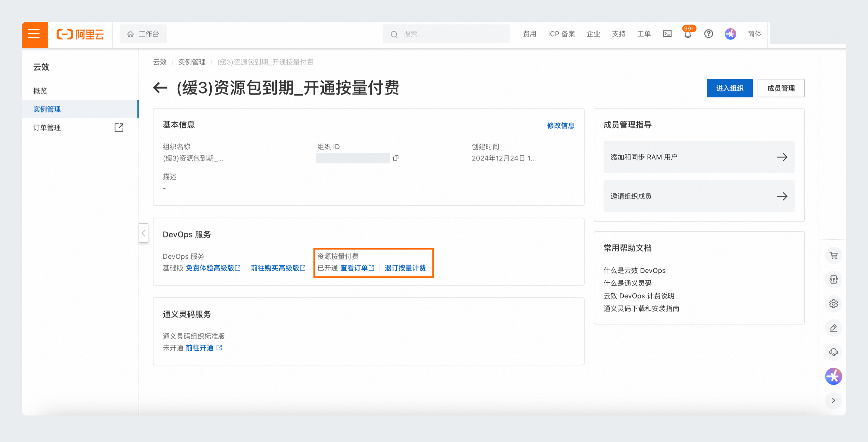Click the Alibaba Cloud logo
This screenshot has width=868, height=442.
point(80,34)
